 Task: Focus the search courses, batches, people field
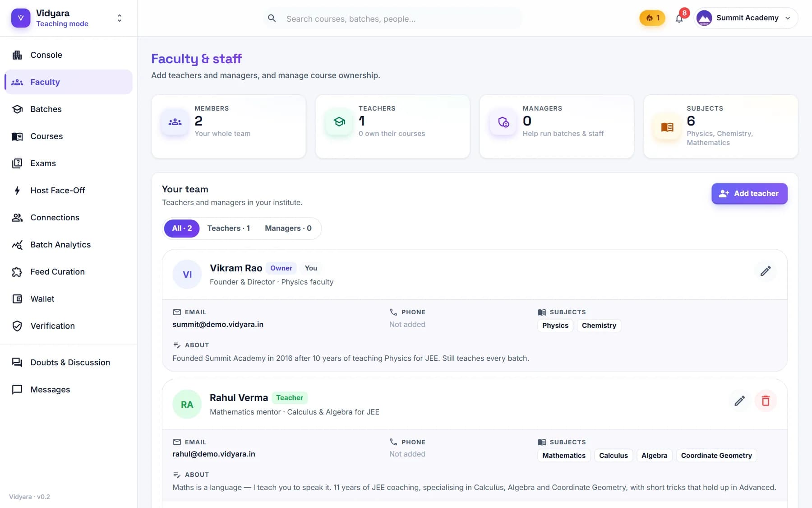[393, 19]
